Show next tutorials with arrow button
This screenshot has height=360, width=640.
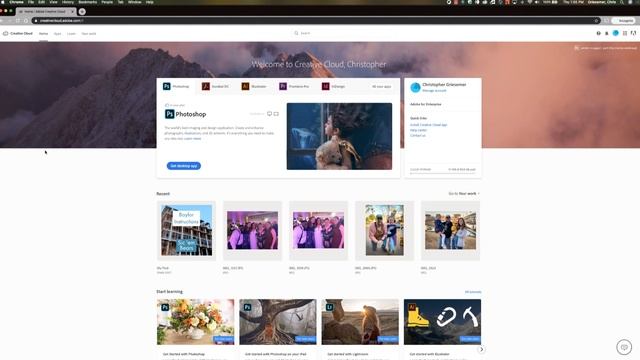click(x=481, y=349)
